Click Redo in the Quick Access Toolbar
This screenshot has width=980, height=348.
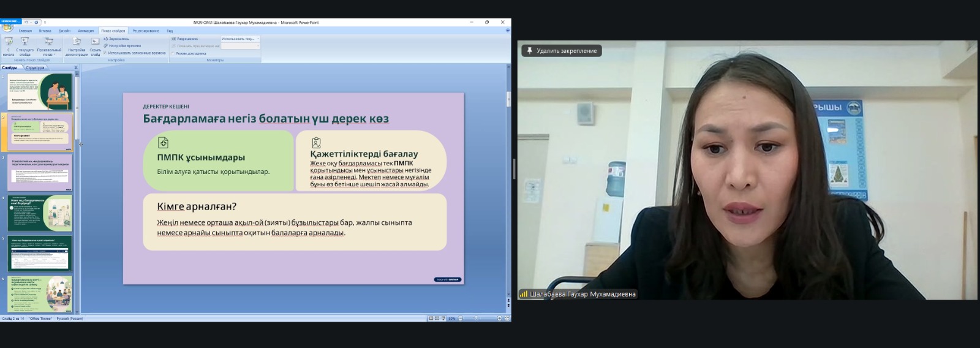tap(36, 22)
